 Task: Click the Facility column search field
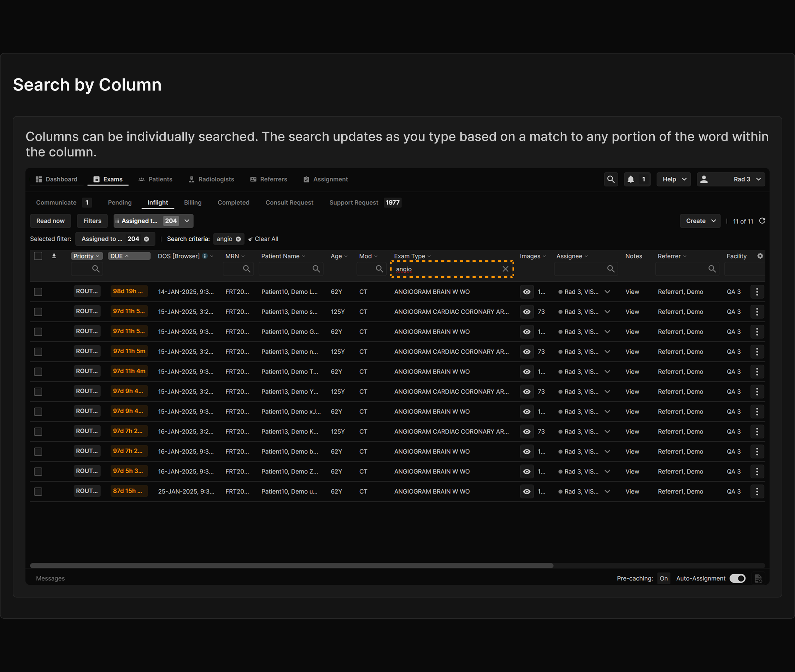744,269
